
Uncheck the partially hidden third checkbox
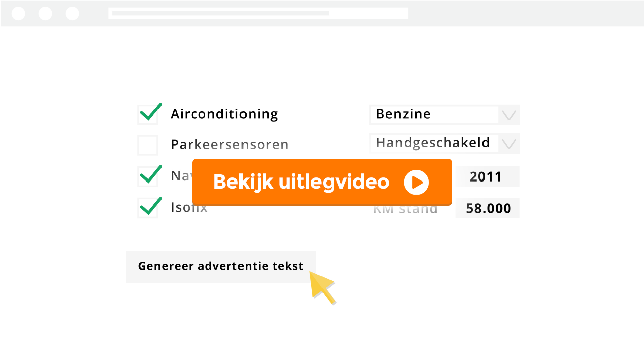pos(148,176)
